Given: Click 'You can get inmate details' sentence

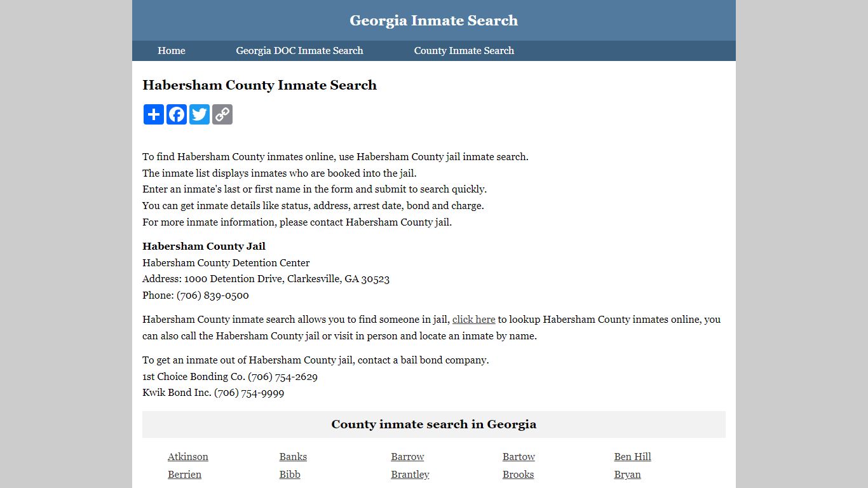Looking at the screenshot, I should click(x=313, y=206).
